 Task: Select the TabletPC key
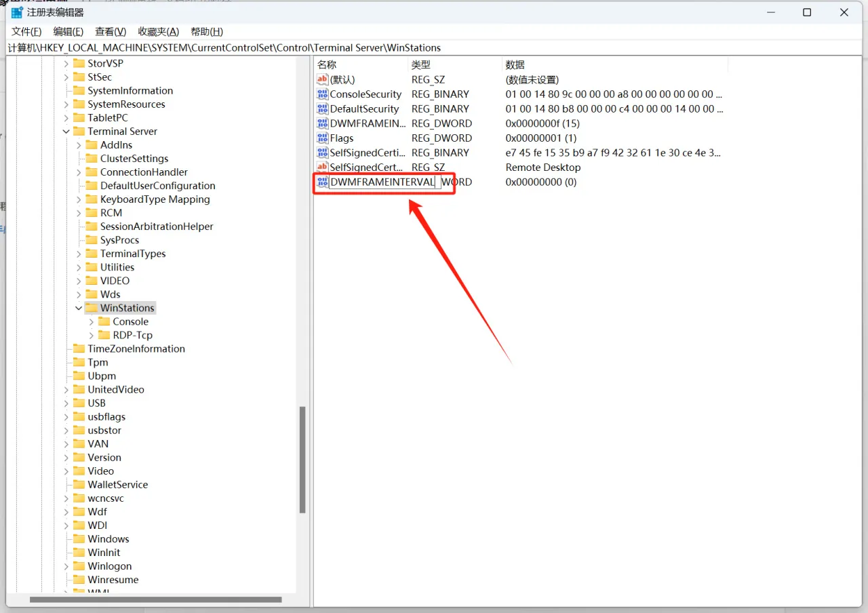tap(107, 118)
